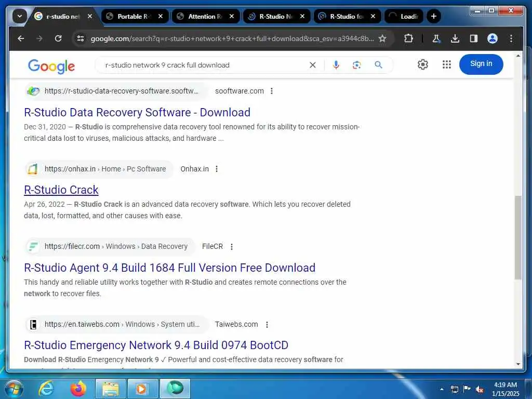Go to Google home via logo
The image size is (532, 399).
[51, 66]
